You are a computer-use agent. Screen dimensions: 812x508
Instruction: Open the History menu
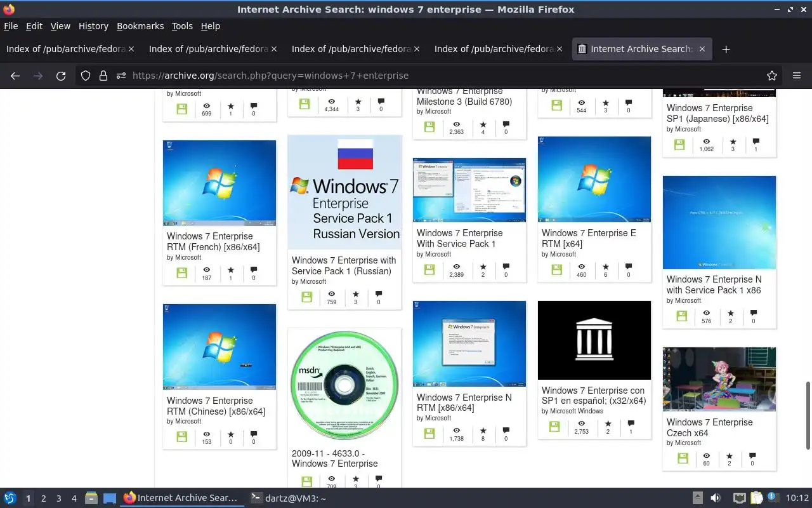pos(93,26)
